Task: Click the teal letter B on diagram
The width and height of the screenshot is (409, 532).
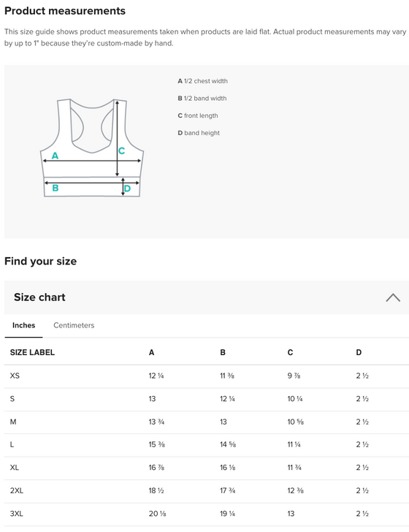Action: coord(56,188)
